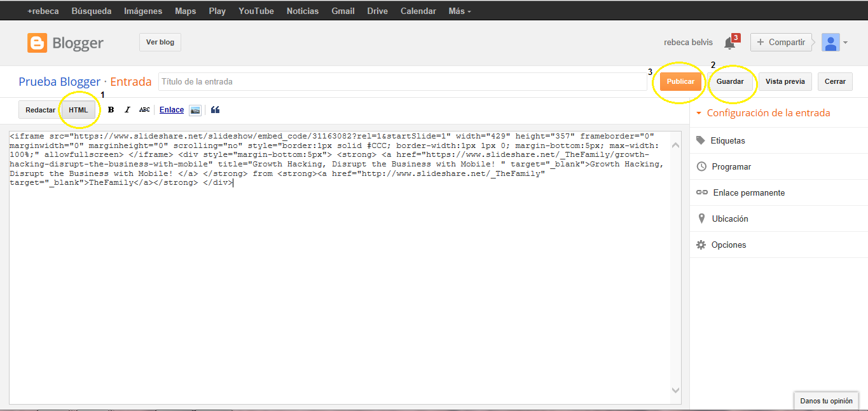Open Imágenes in top bar

pos(143,11)
